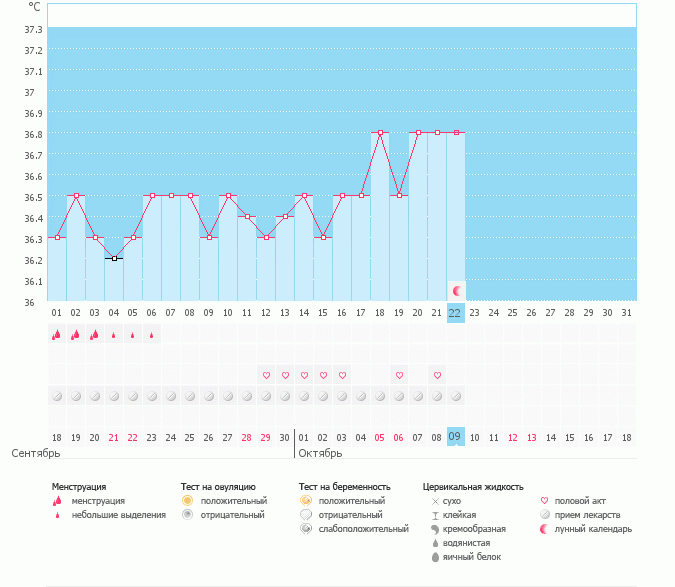Image resolution: width=675 pixels, height=587 pixels.
Task: Click the medication pill icon under day 10
Action: pyautogui.click(x=228, y=396)
